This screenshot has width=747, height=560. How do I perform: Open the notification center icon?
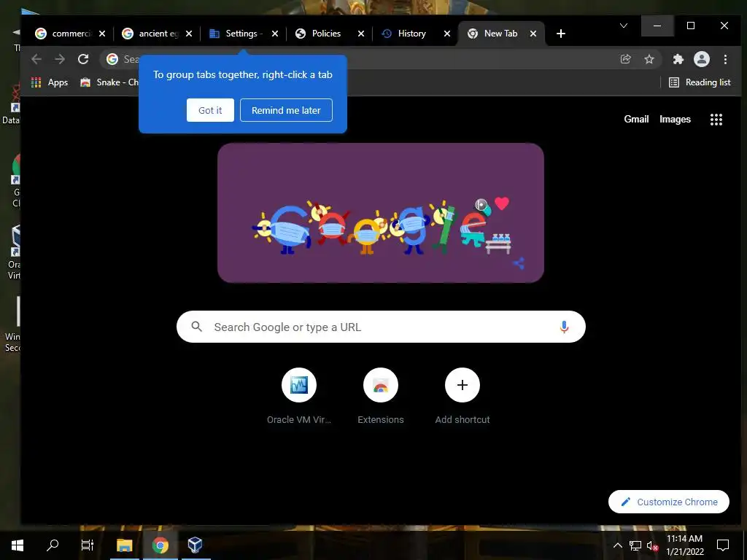[723, 545]
